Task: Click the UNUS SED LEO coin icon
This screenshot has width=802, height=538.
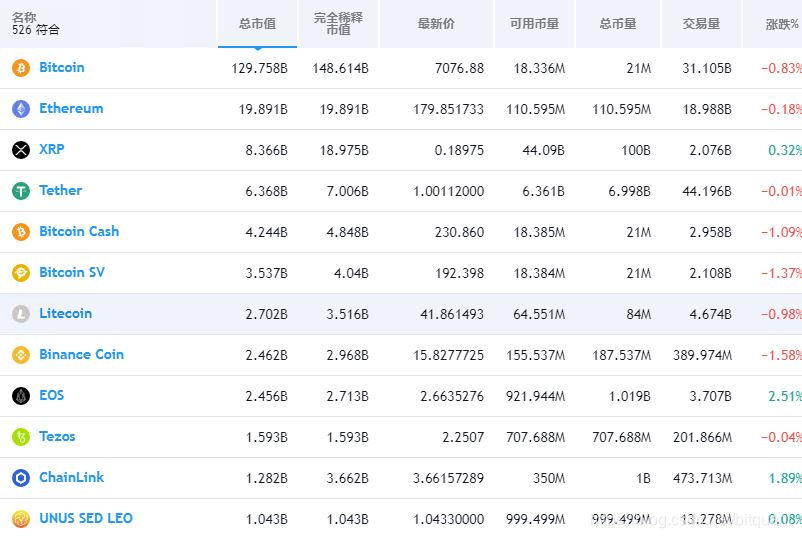Action: (x=21, y=519)
